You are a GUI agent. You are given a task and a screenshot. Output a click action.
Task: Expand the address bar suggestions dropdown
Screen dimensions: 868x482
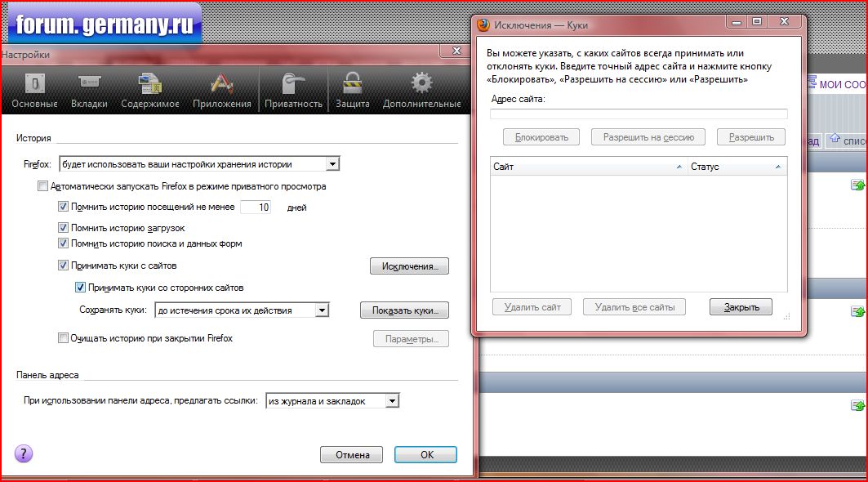click(392, 401)
